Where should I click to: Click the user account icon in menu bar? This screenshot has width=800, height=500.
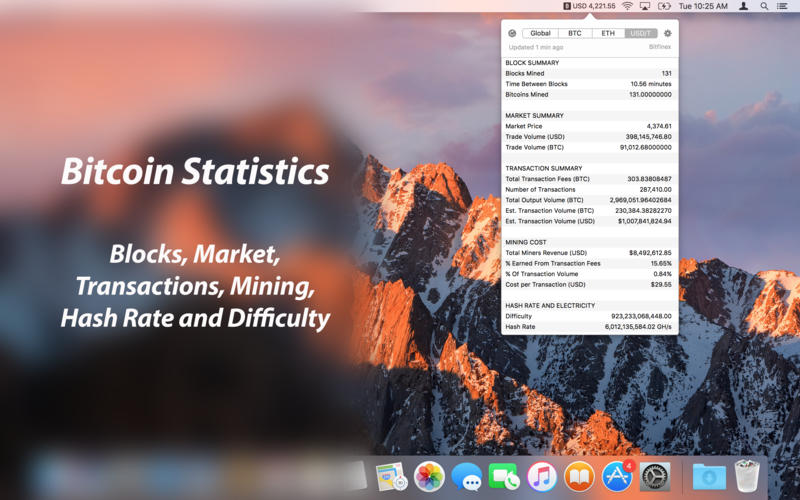pos(743,6)
